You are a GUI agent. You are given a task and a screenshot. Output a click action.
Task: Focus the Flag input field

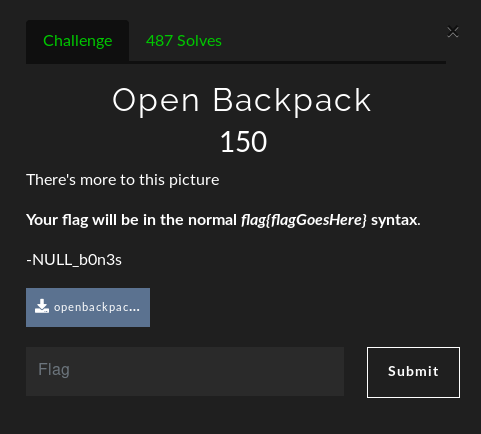[x=185, y=371]
